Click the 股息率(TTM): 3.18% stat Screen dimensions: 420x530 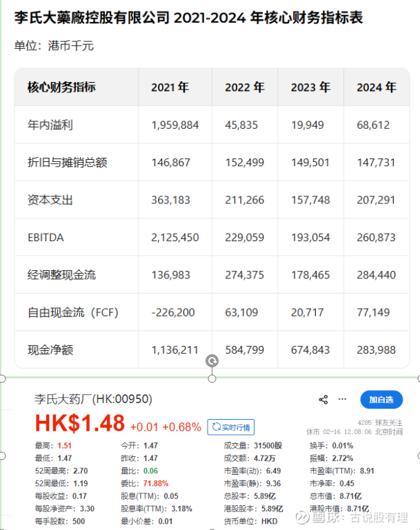tap(157, 509)
